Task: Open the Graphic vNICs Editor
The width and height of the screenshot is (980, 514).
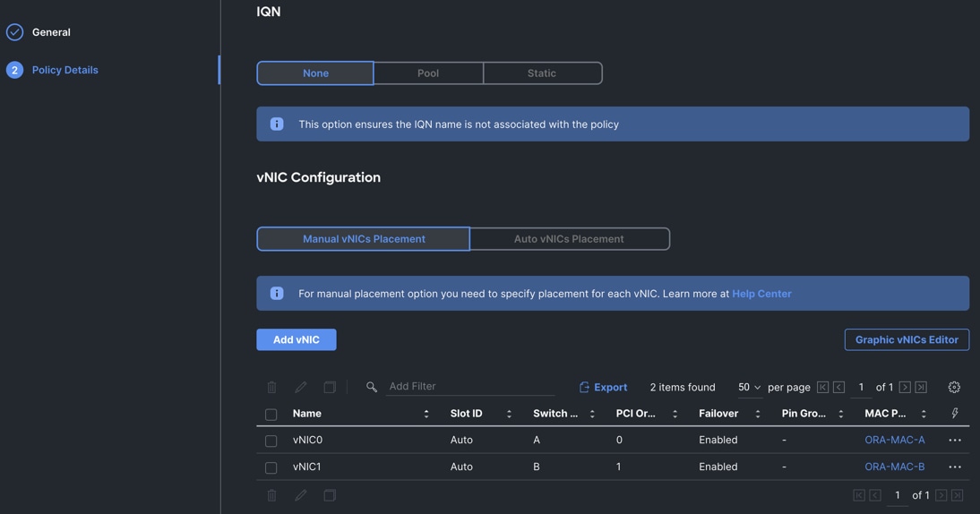Action: [907, 339]
